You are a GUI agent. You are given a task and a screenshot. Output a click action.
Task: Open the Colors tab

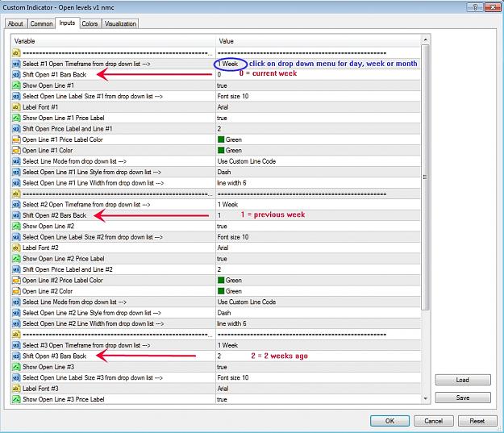90,24
